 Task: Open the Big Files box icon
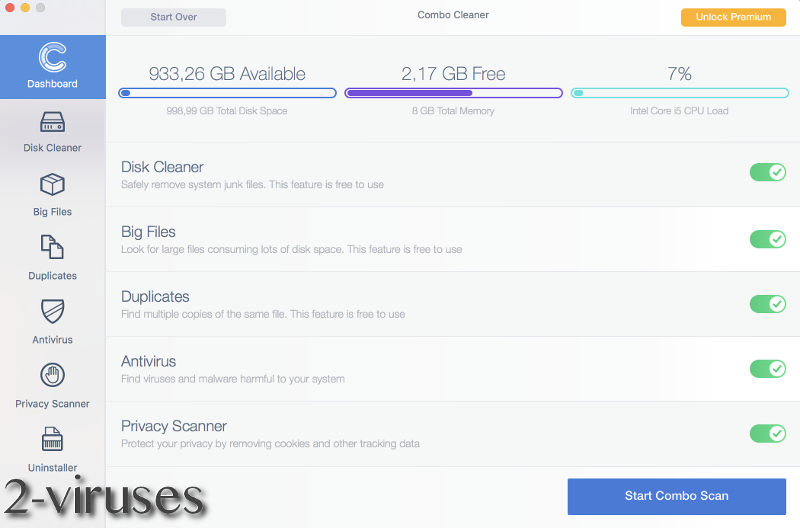coord(52,185)
